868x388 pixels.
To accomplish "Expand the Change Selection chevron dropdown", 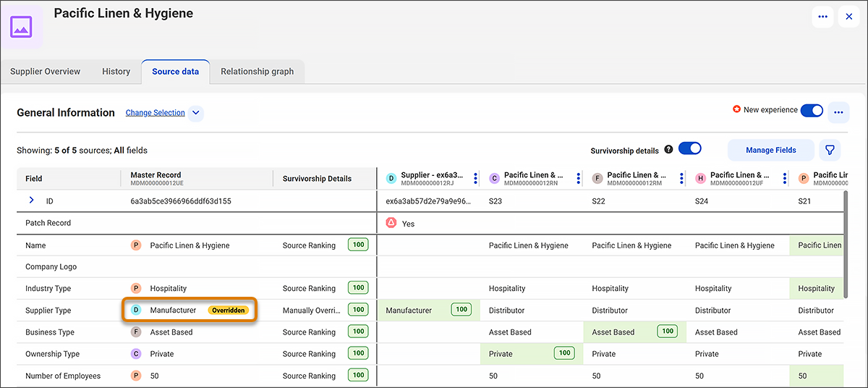I will point(196,113).
